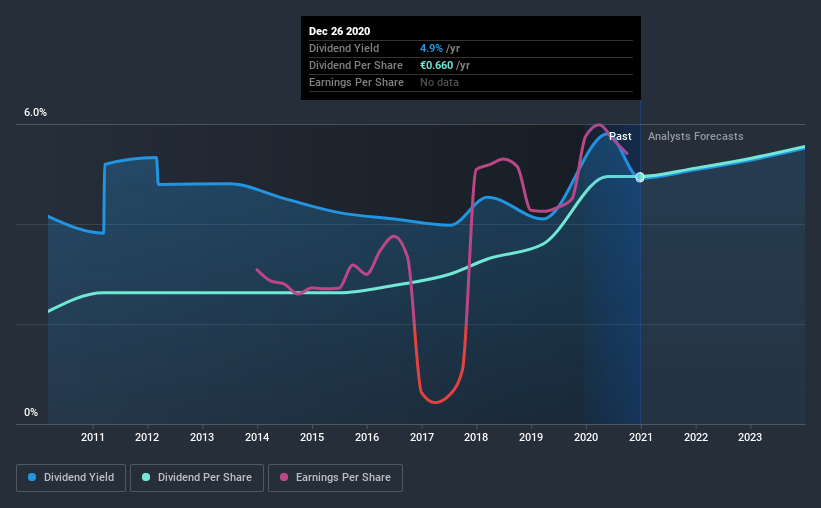Viewport: 821px width, 508px height.
Task: Click the tooltip Dividend Per Share row label
Action: click(x=356, y=65)
